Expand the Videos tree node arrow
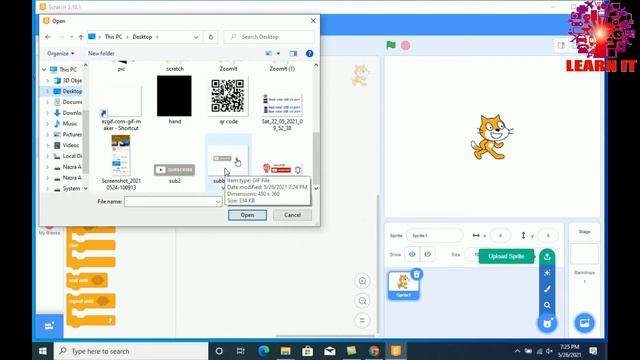Screen dimensions: 640x360 (x=47, y=145)
